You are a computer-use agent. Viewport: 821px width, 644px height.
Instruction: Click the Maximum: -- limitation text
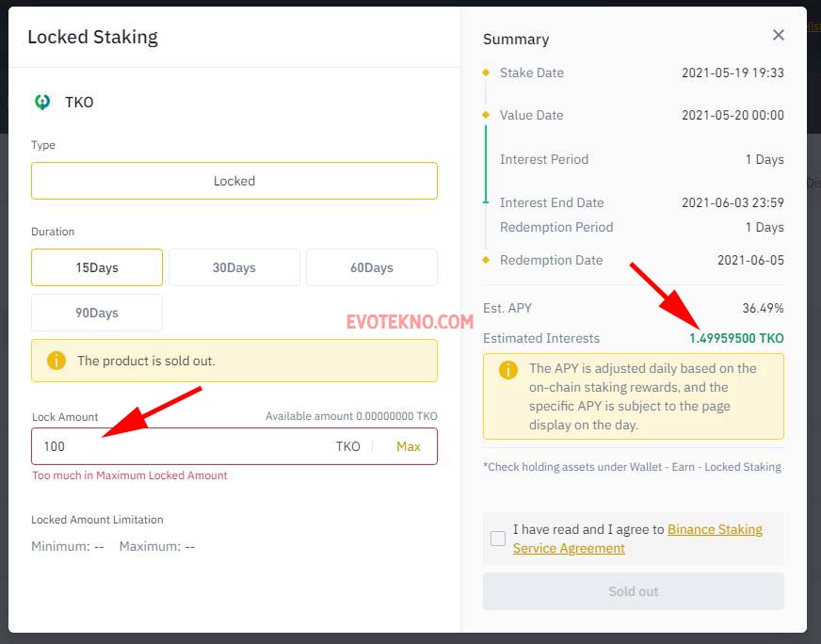pyautogui.click(x=157, y=547)
